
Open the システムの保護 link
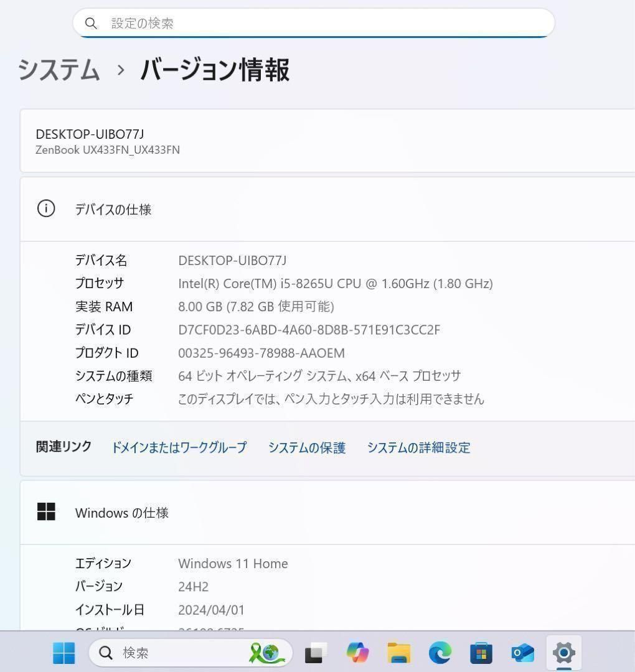(307, 447)
